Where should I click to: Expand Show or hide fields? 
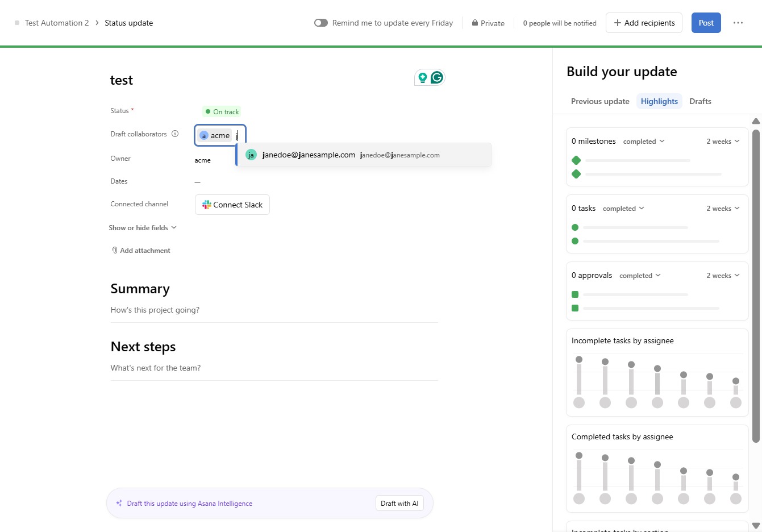(x=143, y=227)
